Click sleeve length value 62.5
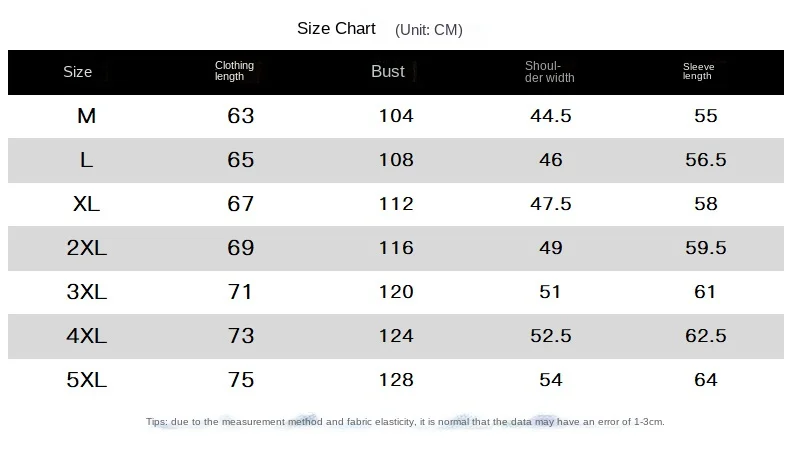Image resolution: width=790 pixels, height=471 pixels. [705, 335]
